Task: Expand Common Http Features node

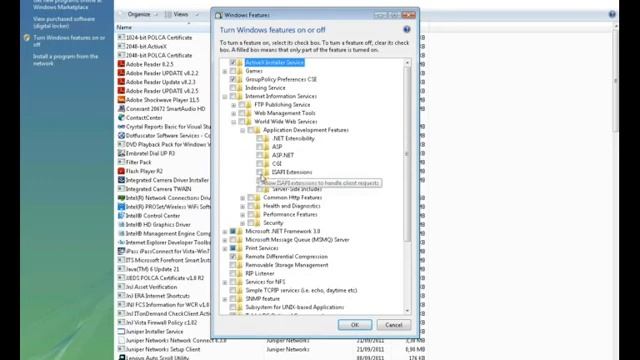Action: pos(242,198)
